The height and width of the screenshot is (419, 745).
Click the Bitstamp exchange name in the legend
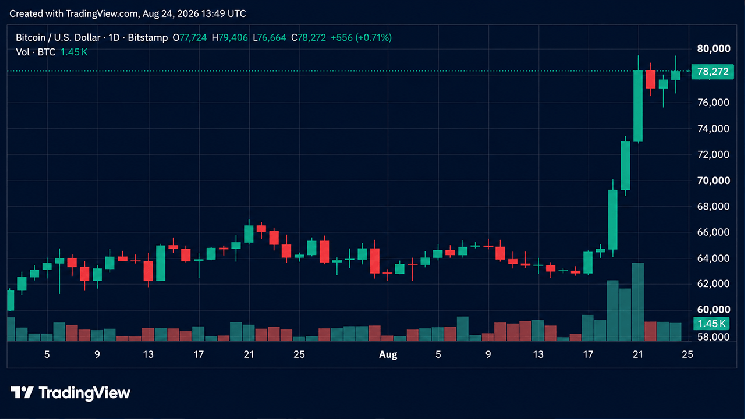click(x=148, y=38)
